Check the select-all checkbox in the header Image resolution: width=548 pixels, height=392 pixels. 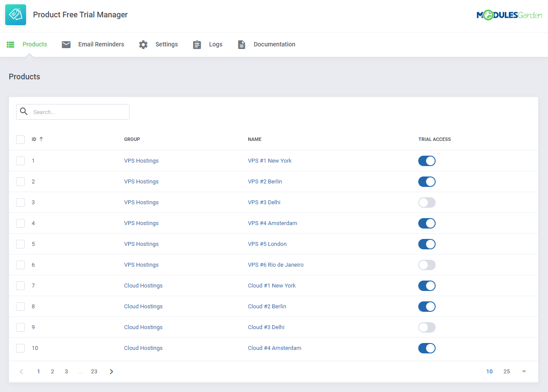20,139
